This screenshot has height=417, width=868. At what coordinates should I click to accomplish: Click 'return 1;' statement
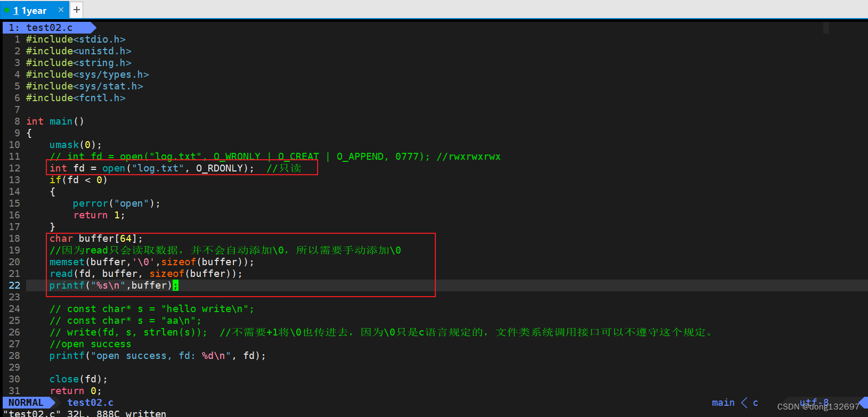click(x=99, y=215)
